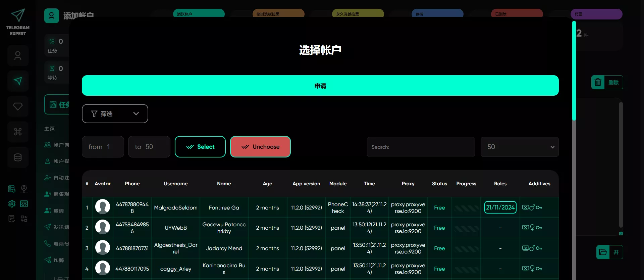
Task: Click the to range input field
Action: (149, 147)
